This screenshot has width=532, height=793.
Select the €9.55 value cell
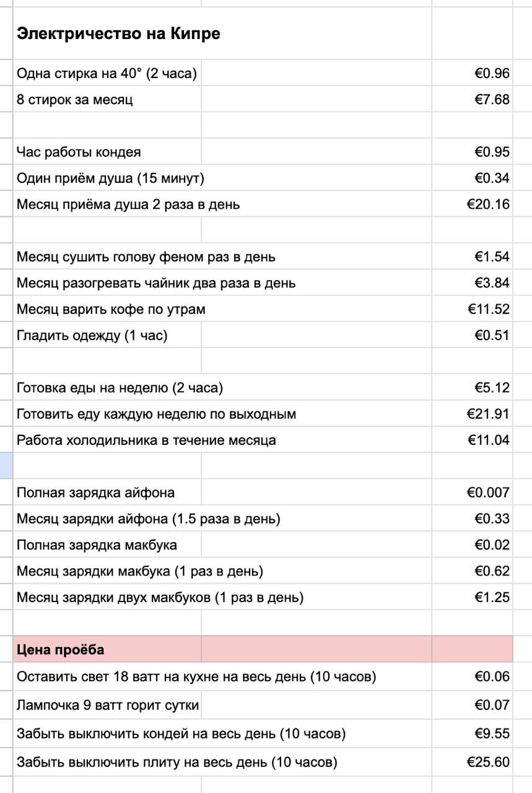click(x=491, y=734)
